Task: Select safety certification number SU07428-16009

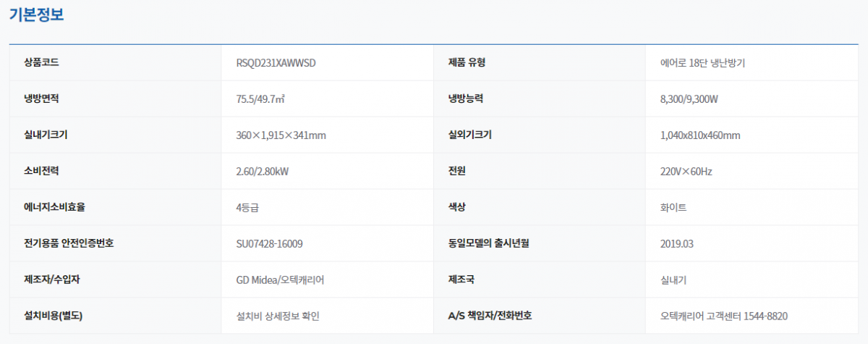Action: click(269, 243)
